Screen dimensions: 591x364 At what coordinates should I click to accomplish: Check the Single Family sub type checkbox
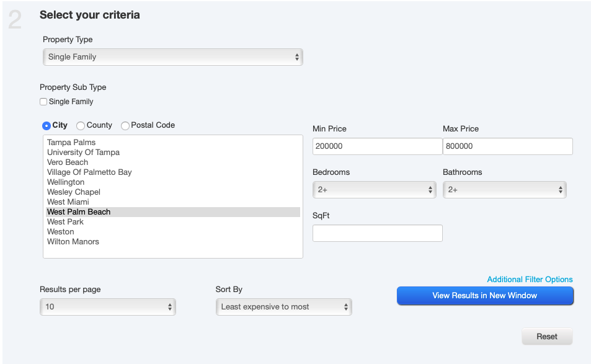click(43, 101)
